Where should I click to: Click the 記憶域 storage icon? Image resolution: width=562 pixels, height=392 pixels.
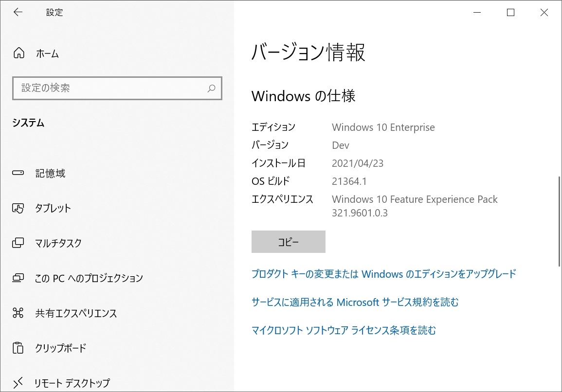coord(18,173)
